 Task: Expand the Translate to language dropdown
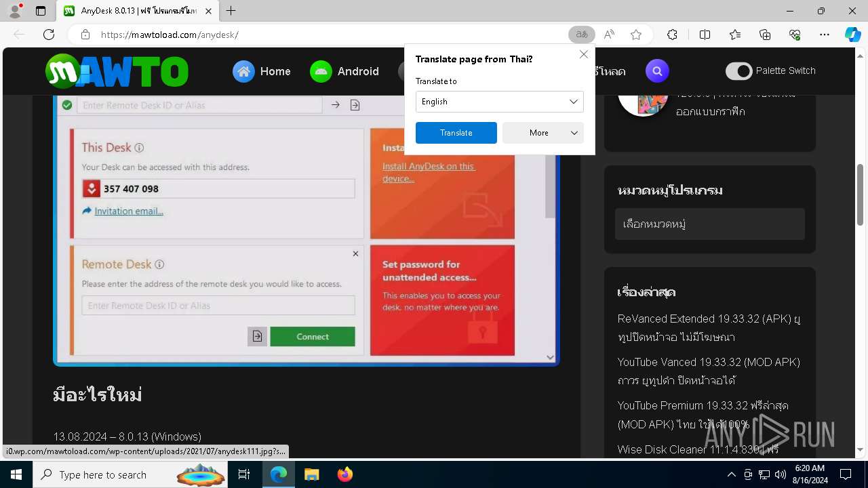click(x=500, y=102)
